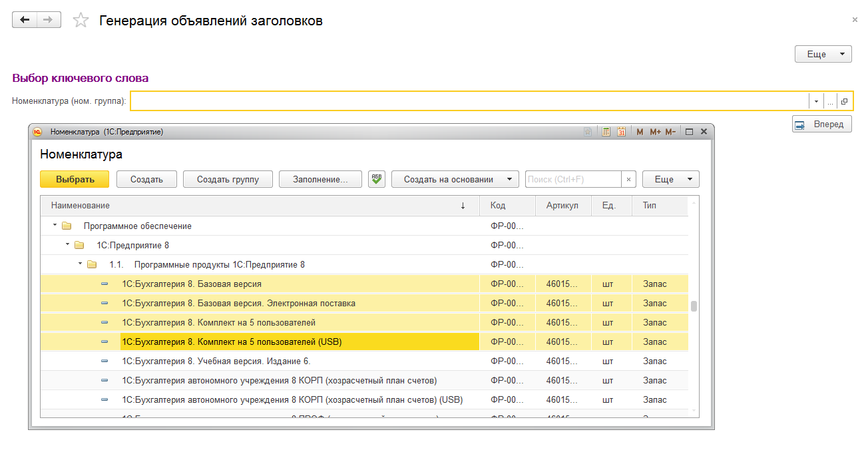Screen dimensions: 868x470
Task: Click the Создать группу button
Action: [x=228, y=179]
